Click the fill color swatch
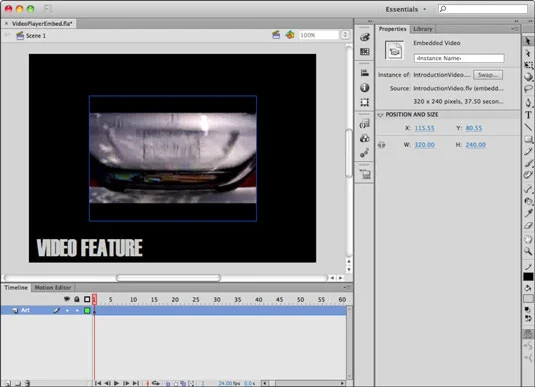 coord(528,299)
